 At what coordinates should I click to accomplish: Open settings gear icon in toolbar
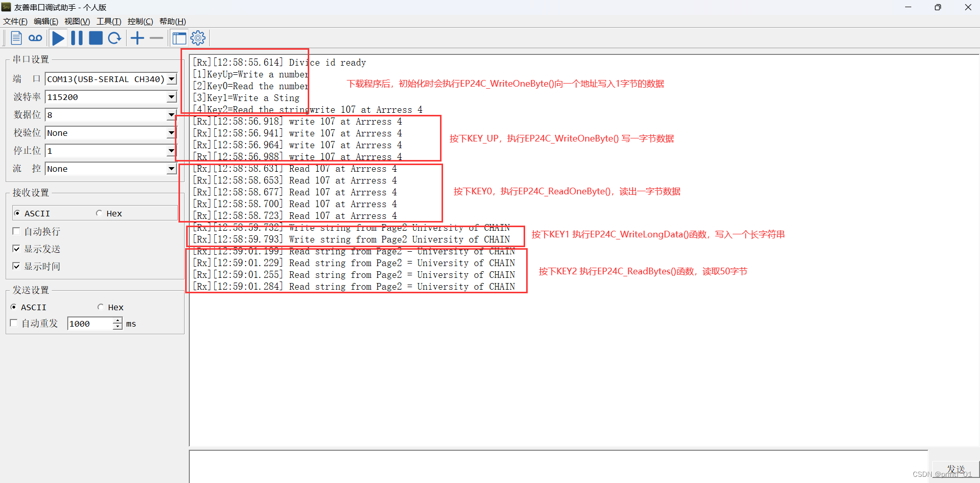tap(198, 38)
